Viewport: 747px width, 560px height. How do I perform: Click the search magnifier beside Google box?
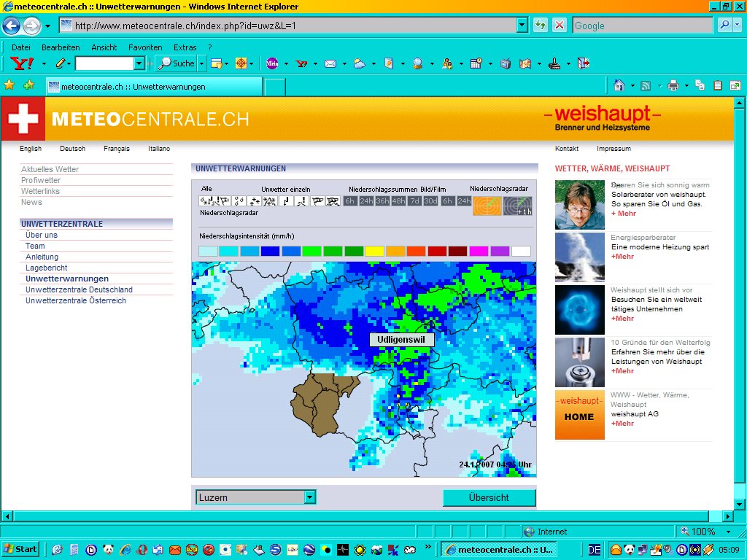click(x=724, y=26)
